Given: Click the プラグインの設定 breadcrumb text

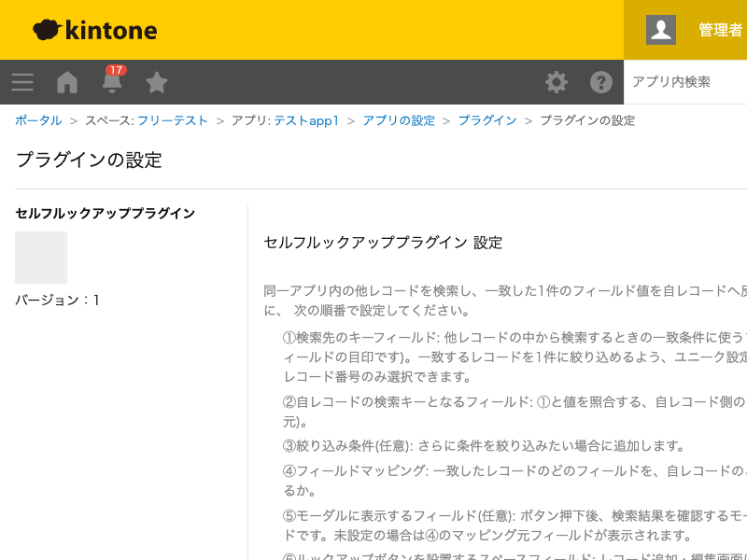Looking at the screenshot, I should [587, 120].
